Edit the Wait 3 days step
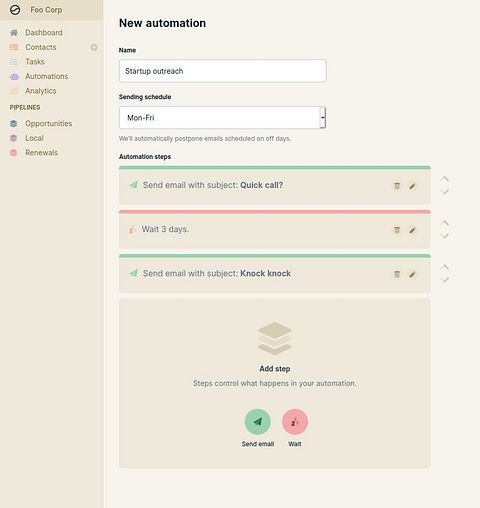 pos(412,230)
